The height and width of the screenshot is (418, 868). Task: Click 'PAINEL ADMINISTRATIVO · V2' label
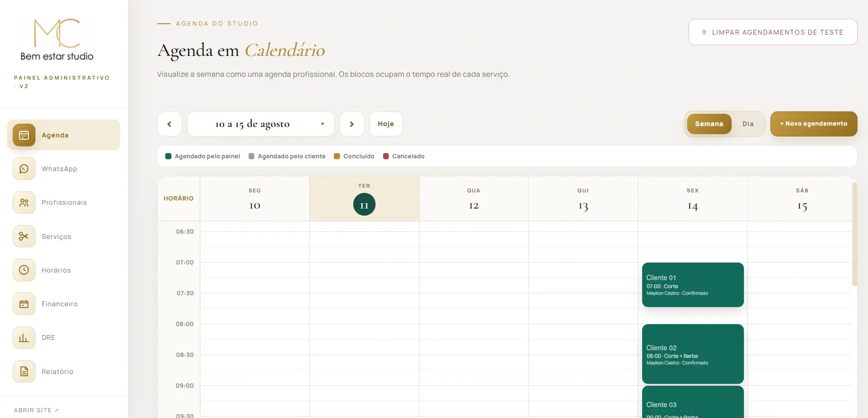[x=62, y=82]
